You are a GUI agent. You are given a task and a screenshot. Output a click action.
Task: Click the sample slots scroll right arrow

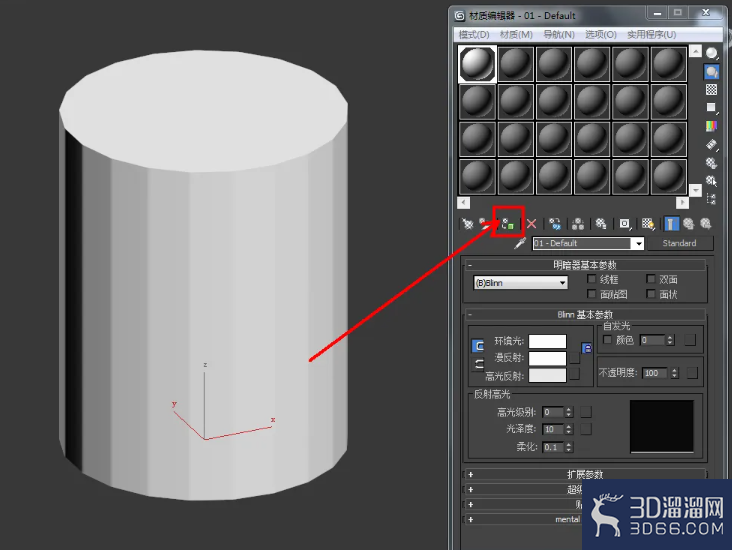(x=682, y=203)
